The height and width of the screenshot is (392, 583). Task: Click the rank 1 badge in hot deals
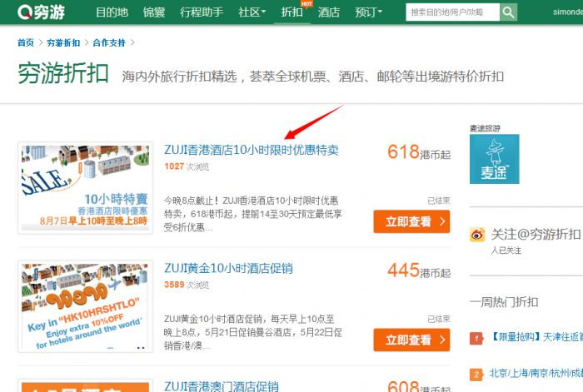476,338
